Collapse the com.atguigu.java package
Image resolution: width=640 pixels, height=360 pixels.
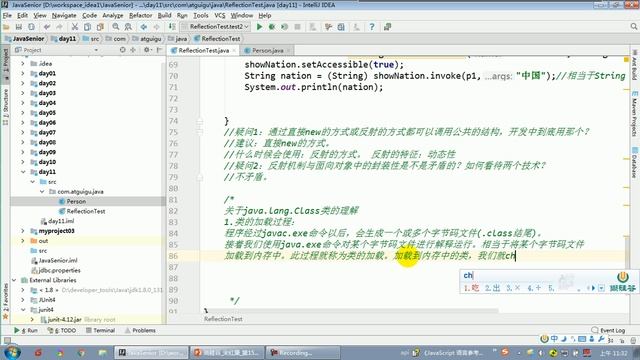tap(42, 191)
